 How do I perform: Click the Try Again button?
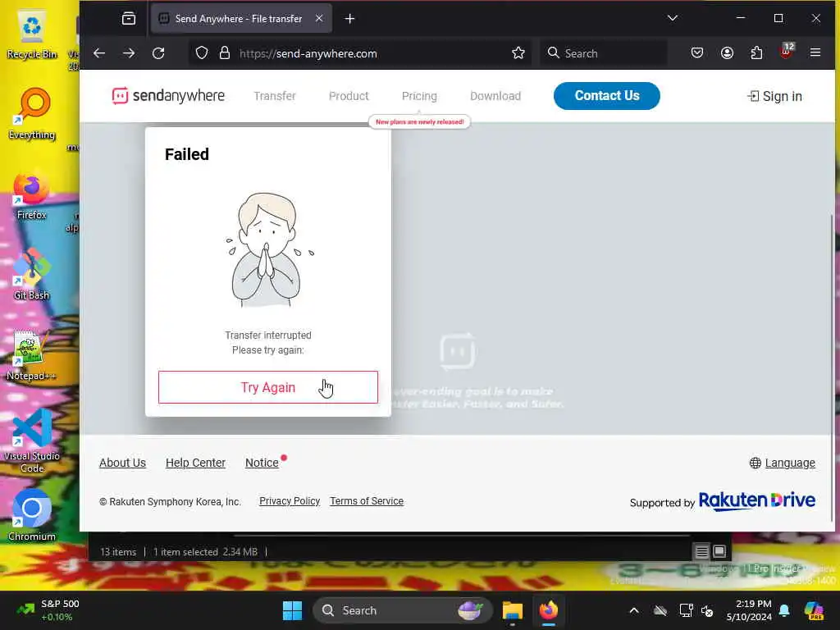[x=268, y=387]
